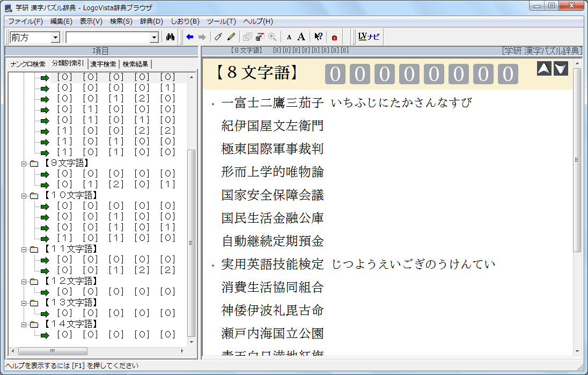The width and height of the screenshot is (588, 375).
Task: Open the ツール(T) menu
Action: pyautogui.click(x=221, y=21)
